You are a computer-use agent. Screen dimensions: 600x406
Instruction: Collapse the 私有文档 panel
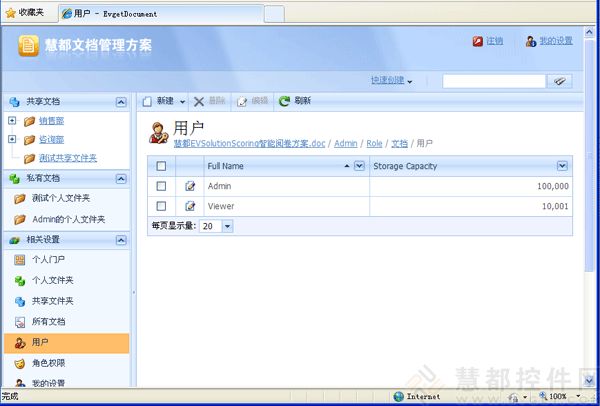(x=121, y=178)
